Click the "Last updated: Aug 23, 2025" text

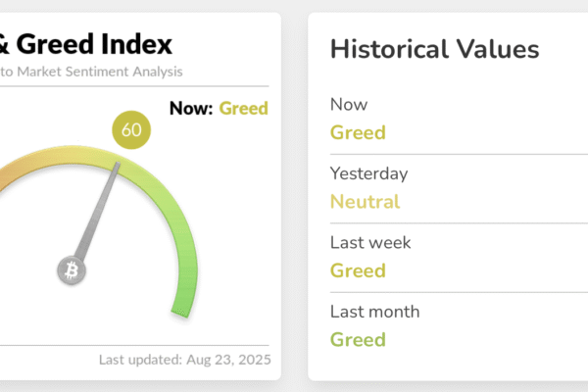pyautogui.click(x=184, y=360)
